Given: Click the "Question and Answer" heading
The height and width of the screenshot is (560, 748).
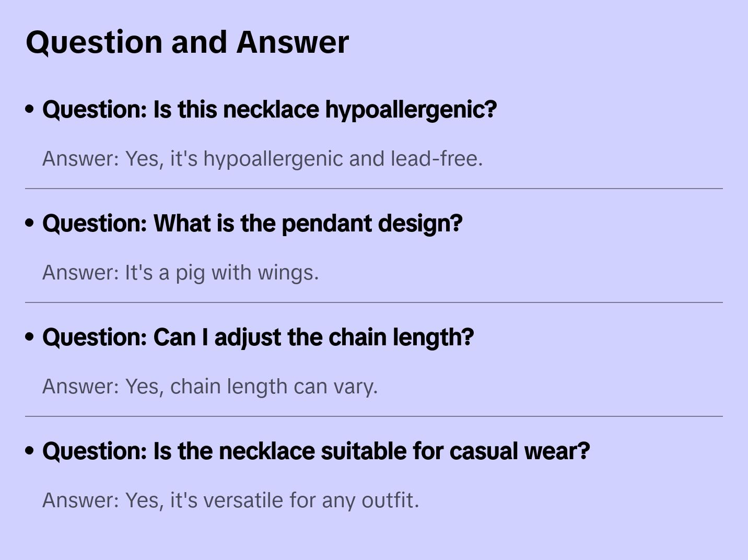Looking at the screenshot, I should [187, 42].
